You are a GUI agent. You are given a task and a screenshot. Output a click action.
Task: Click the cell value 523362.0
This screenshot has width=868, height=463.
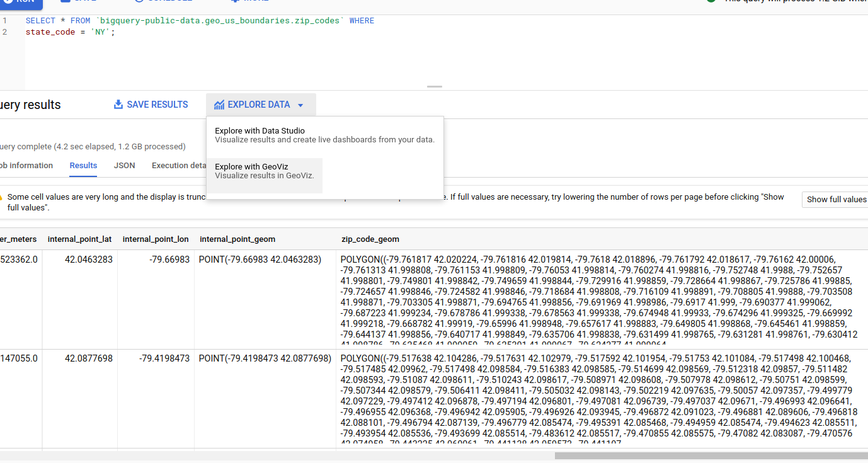[19, 259]
